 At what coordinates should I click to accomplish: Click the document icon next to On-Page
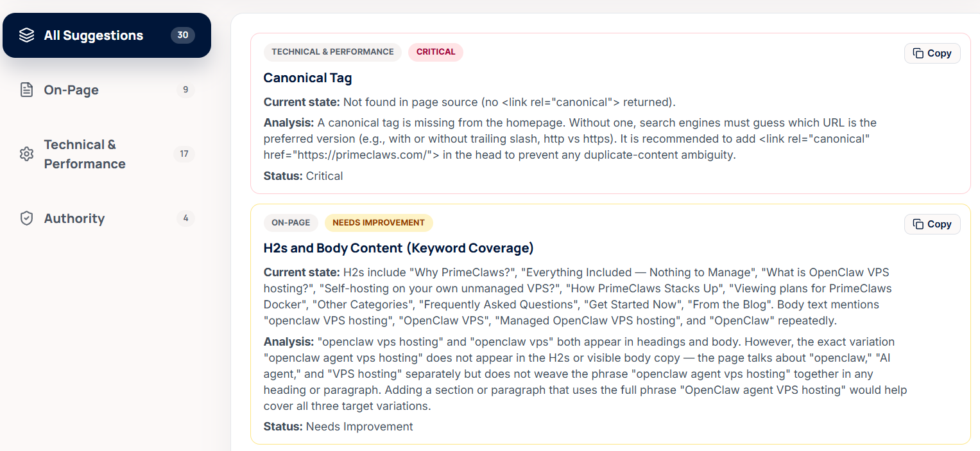(x=26, y=90)
